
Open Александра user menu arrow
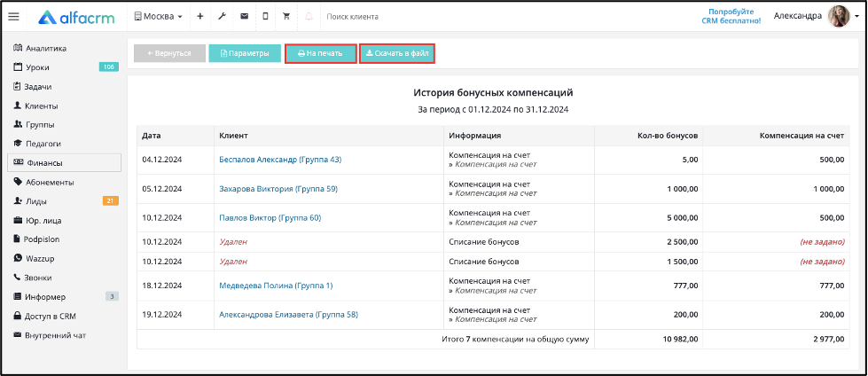click(857, 17)
